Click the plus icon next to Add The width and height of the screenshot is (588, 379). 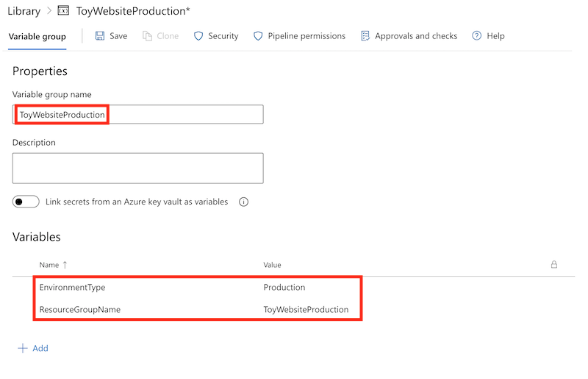click(23, 348)
